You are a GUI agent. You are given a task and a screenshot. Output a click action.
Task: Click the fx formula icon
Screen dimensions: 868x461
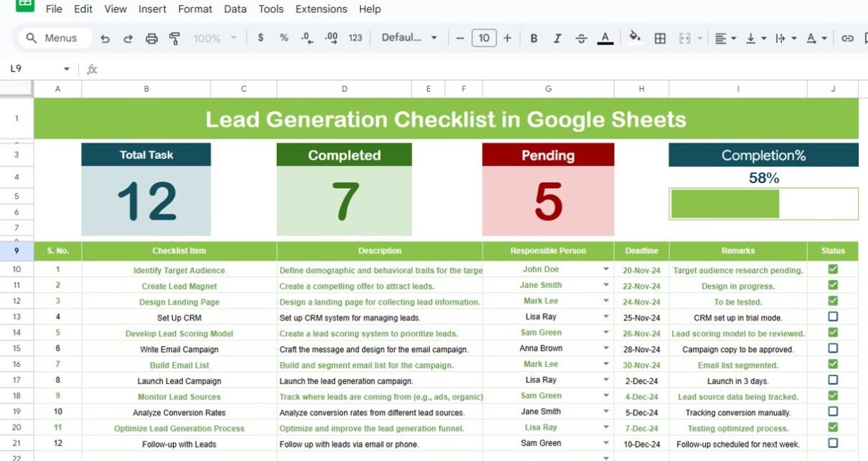click(x=92, y=70)
